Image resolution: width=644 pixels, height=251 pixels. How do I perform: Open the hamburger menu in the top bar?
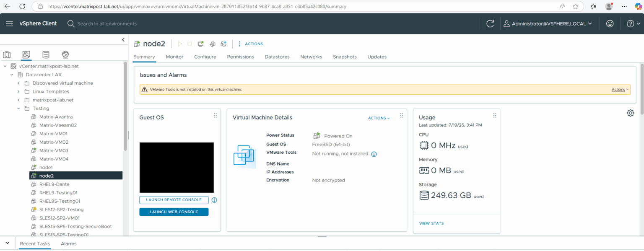pos(9,23)
